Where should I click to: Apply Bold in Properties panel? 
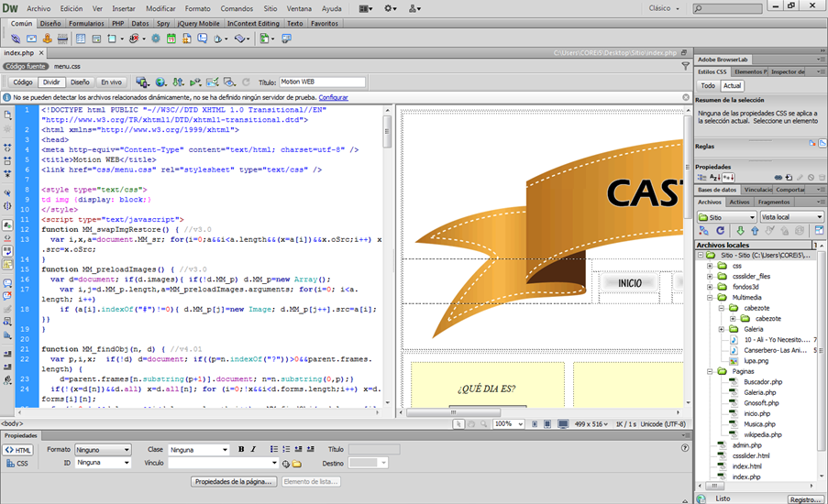click(241, 450)
